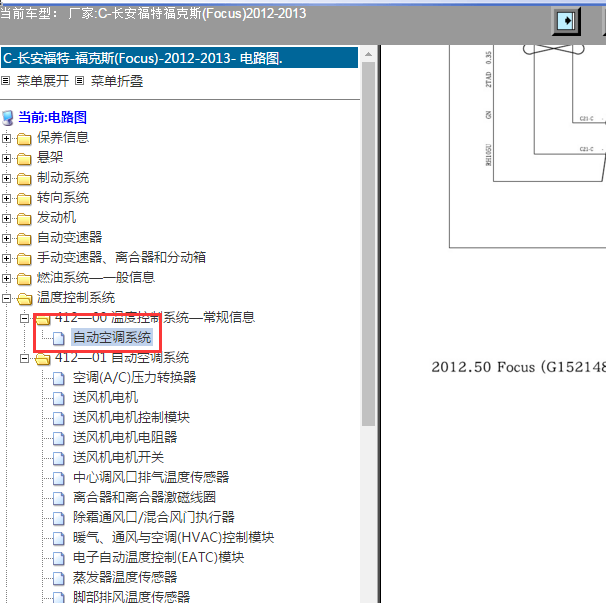
Task: Click the 发动机 folder icon
Action: (x=24, y=218)
